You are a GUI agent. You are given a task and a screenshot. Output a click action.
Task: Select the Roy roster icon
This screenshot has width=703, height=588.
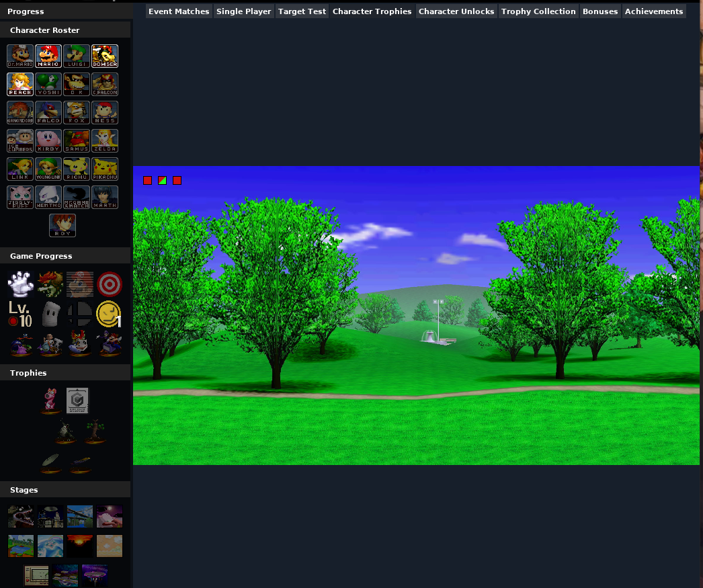pyautogui.click(x=63, y=225)
